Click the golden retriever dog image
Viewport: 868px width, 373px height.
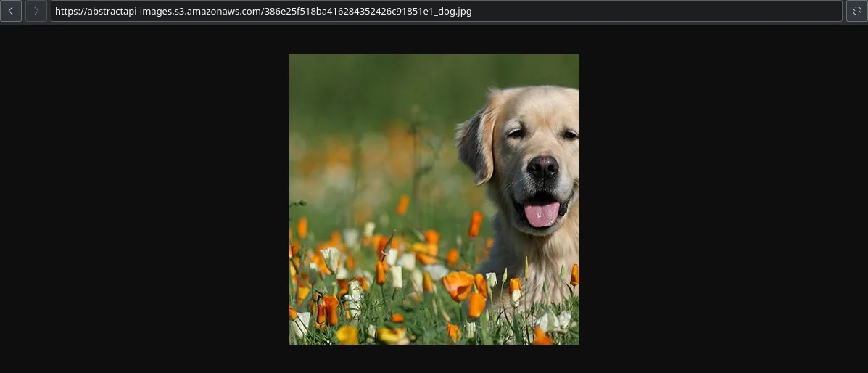(434, 200)
